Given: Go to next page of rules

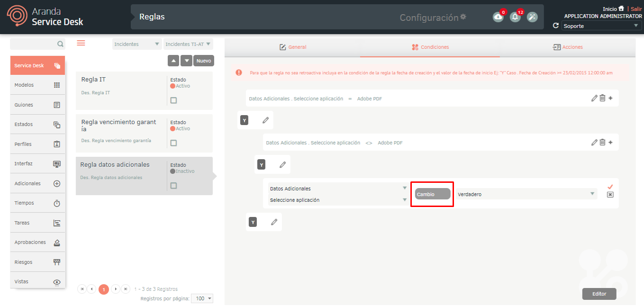Looking at the screenshot, I should click(x=116, y=288).
